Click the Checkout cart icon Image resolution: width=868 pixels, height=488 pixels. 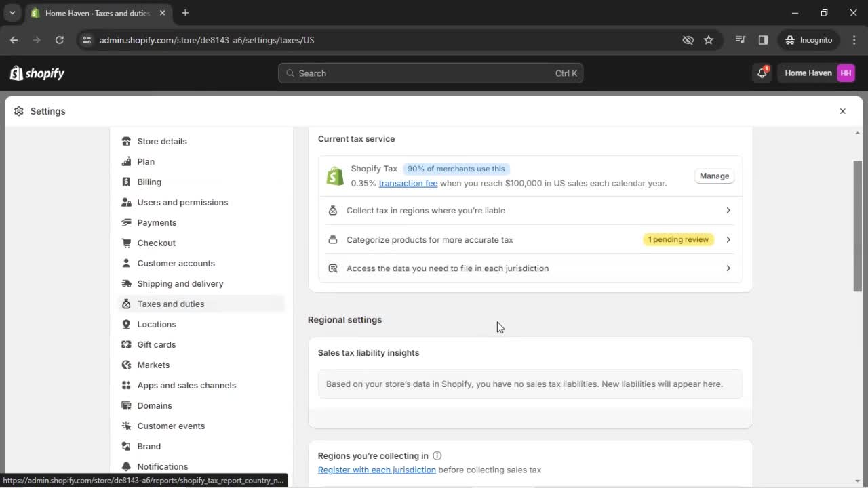[126, 243]
